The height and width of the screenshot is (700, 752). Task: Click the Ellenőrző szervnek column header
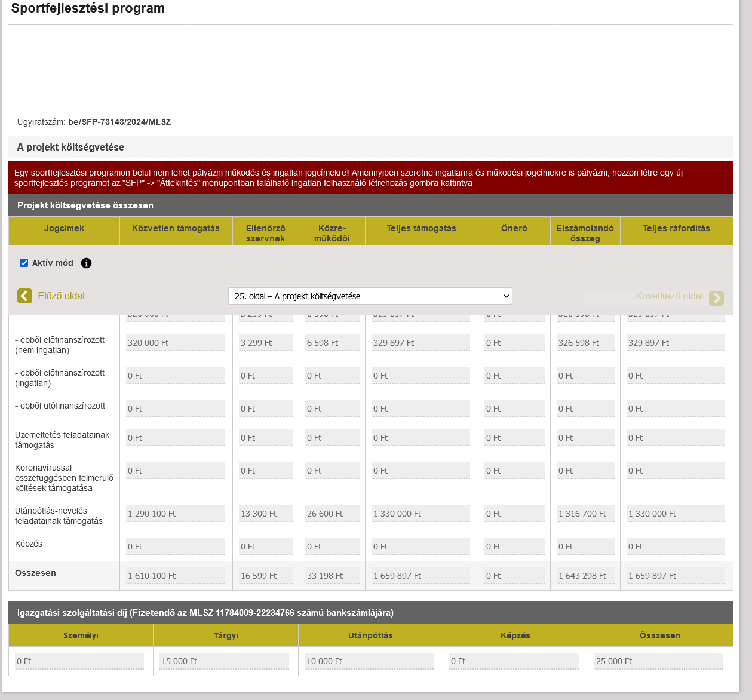click(266, 231)
